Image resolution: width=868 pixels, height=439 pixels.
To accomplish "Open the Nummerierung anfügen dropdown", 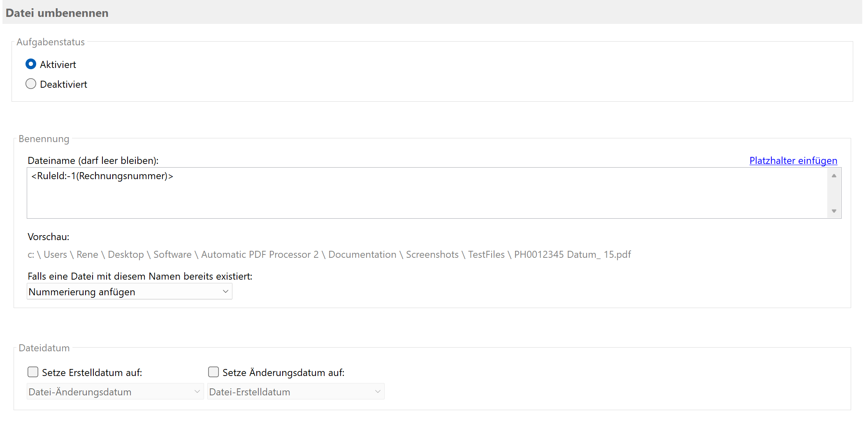I will click(x=129, y=292).
